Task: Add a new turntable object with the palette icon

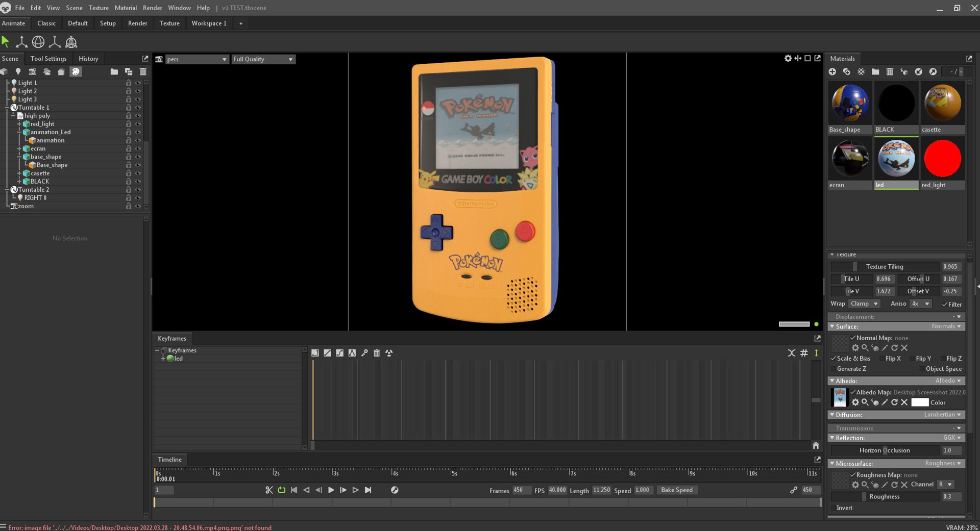Action: coord(76,72)
